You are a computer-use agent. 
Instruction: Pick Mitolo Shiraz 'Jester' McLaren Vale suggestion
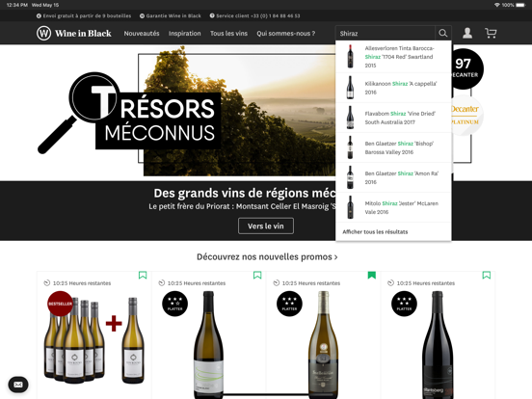(393, 207)
